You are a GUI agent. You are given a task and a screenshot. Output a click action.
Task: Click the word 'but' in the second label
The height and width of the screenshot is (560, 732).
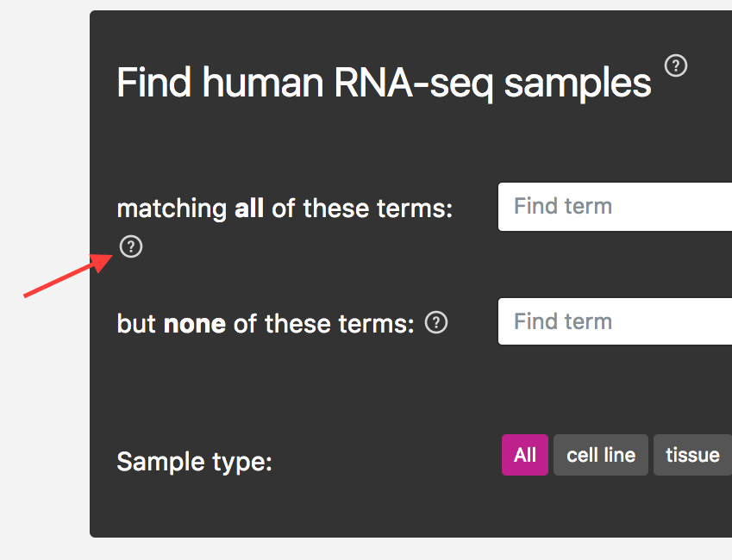(x=136, y=324)
